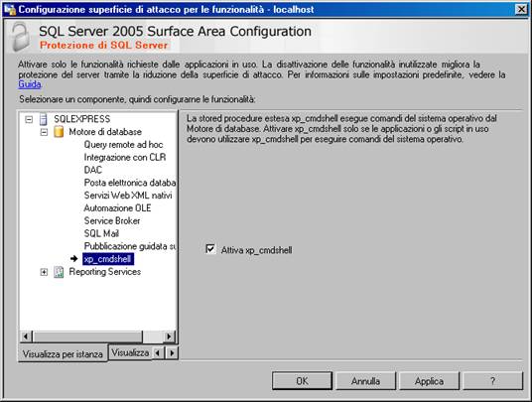Click the Applica button

click(429, 381)
